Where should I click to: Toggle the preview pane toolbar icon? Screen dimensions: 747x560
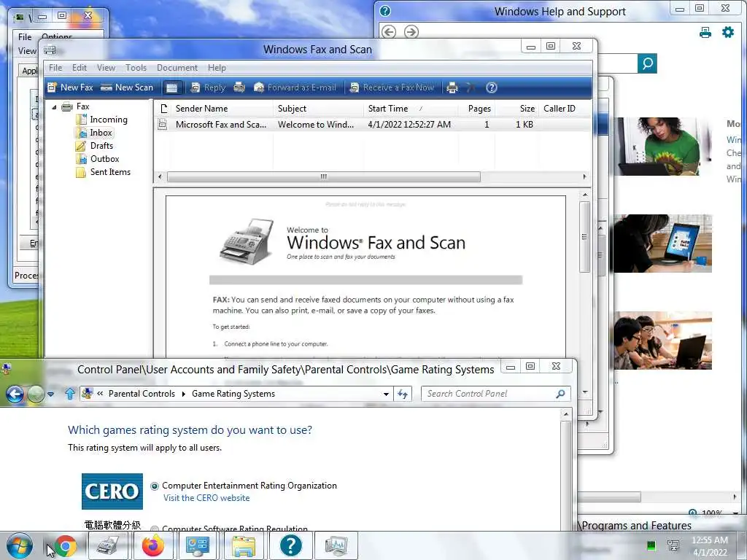click(171, 87)
